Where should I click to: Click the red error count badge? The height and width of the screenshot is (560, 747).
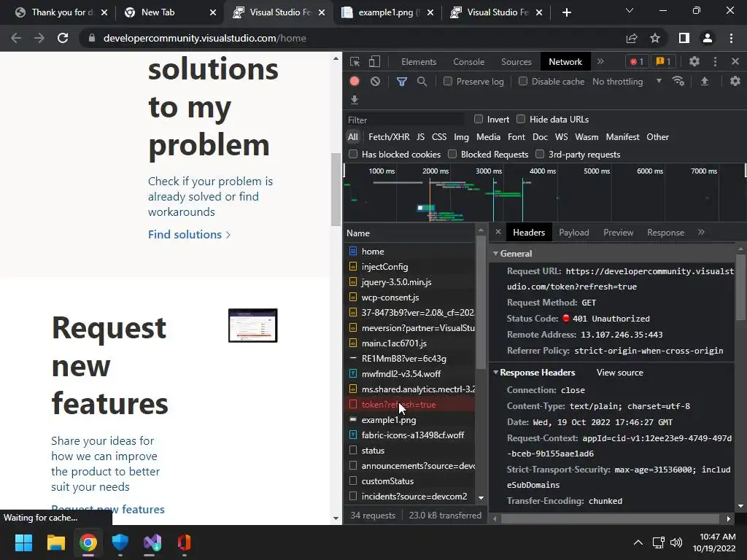pos(637,61)
